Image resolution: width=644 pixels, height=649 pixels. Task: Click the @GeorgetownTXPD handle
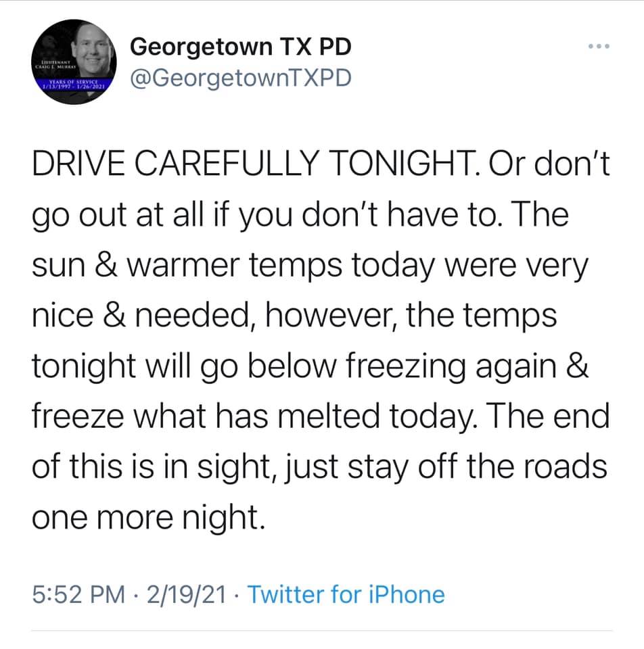pyautogui.click(x=240, y=78)
